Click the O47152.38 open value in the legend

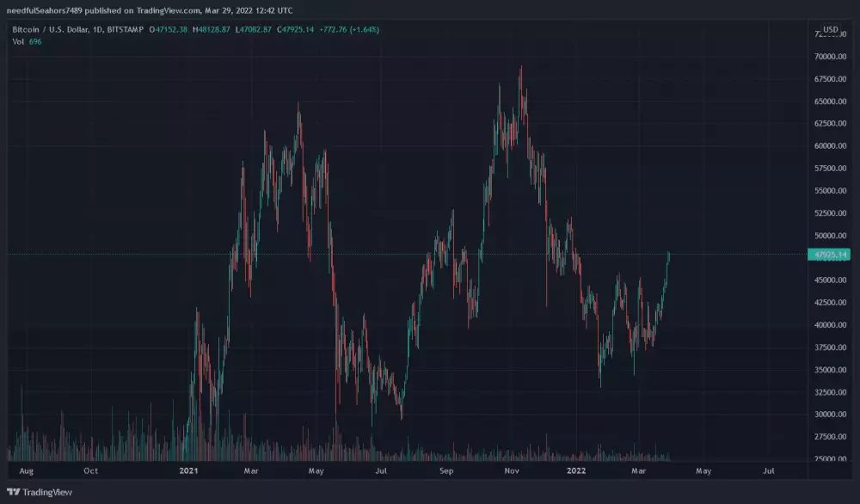pos(168,28)
